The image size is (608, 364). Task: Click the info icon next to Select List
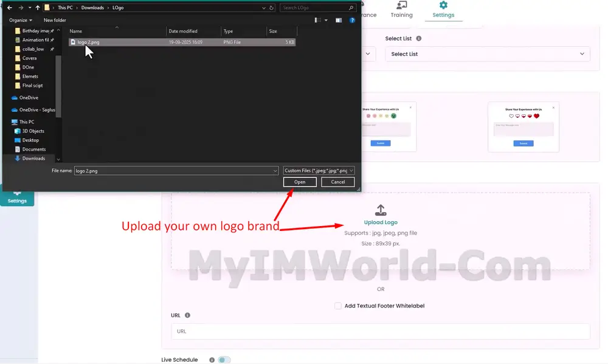(419, 39)
